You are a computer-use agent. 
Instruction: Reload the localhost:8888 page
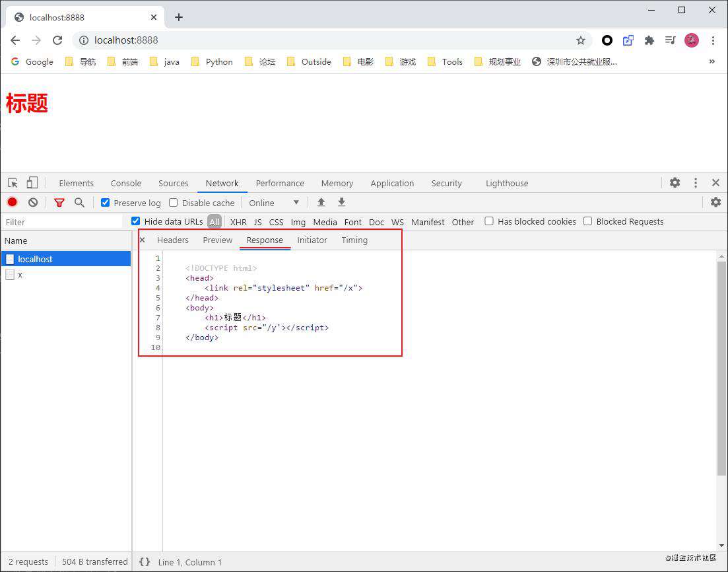tap(57, 40)
